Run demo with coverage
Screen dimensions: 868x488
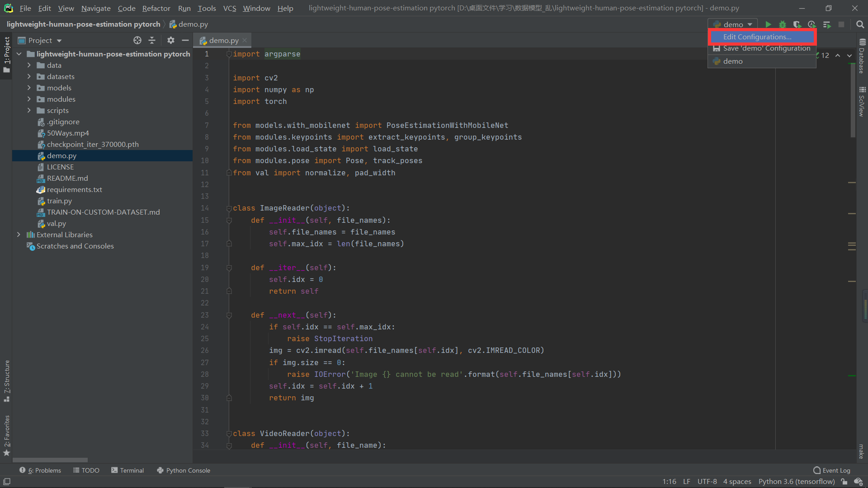click(797, 24)
